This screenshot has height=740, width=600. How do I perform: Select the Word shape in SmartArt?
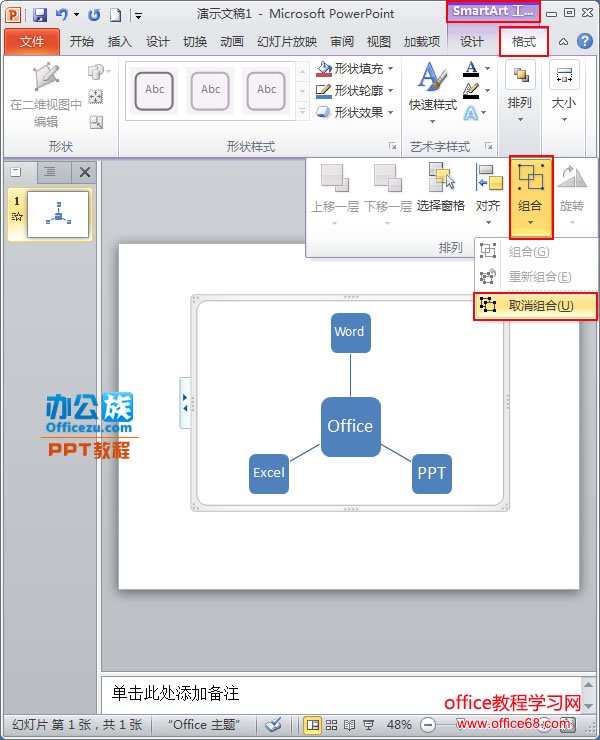click(x=350, y=333)
